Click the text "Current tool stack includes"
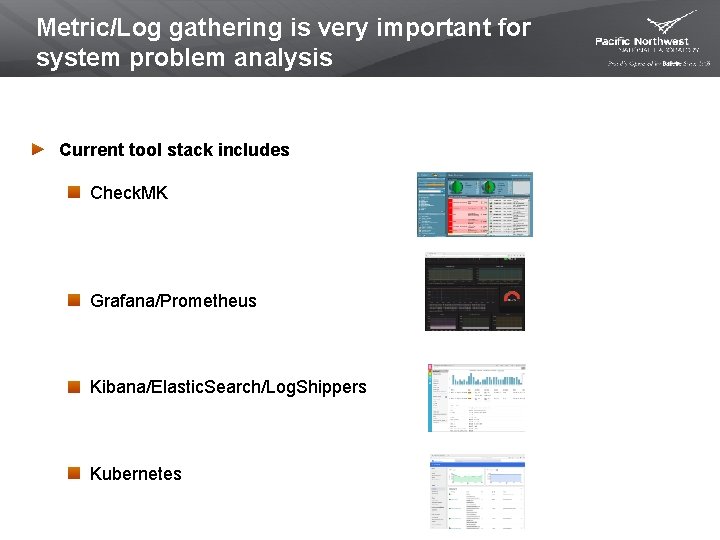 tap(174, 150)
